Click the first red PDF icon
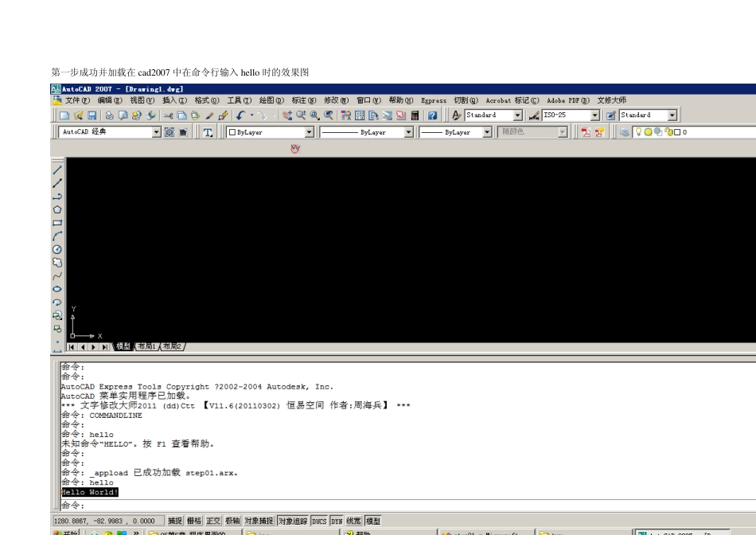756x535 pixels. click(586, 132)
